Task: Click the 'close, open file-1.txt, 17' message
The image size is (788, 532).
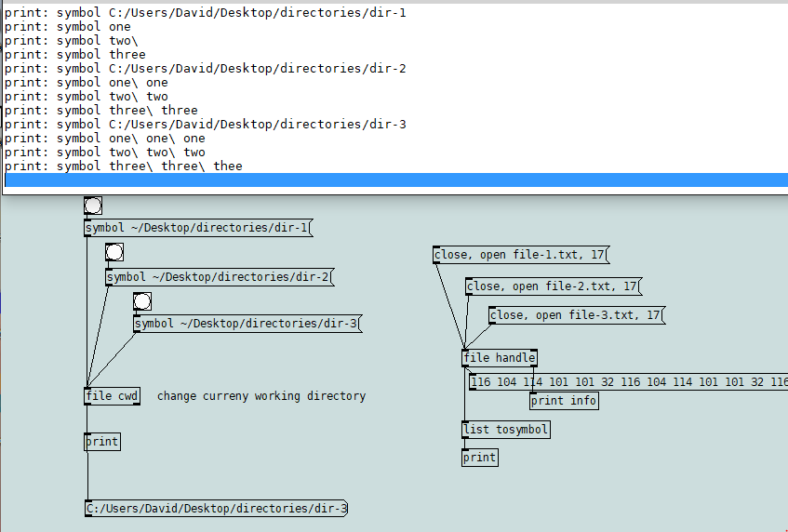Action: click(x=520, y=255)
